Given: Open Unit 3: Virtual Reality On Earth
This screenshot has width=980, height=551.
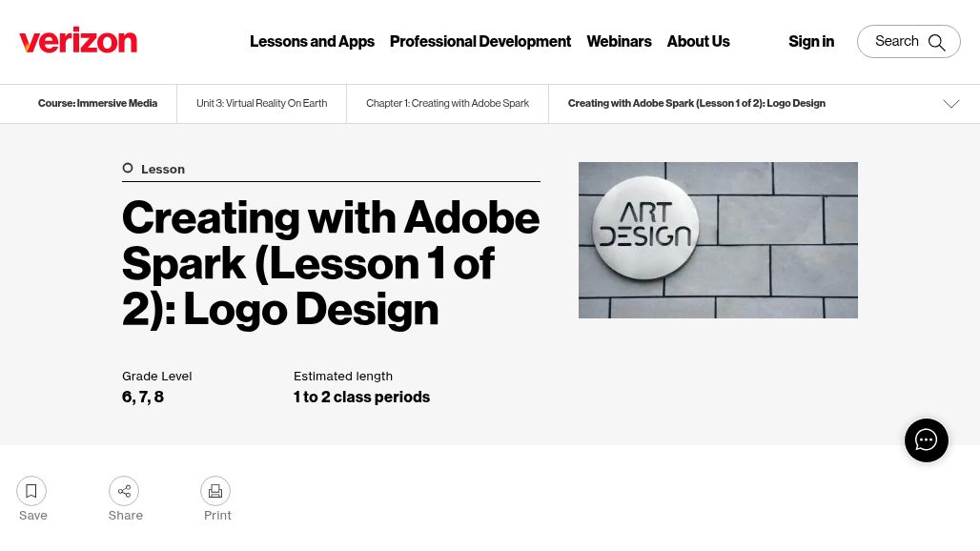Looking at the screenshot, I should [x=262, y=103].
